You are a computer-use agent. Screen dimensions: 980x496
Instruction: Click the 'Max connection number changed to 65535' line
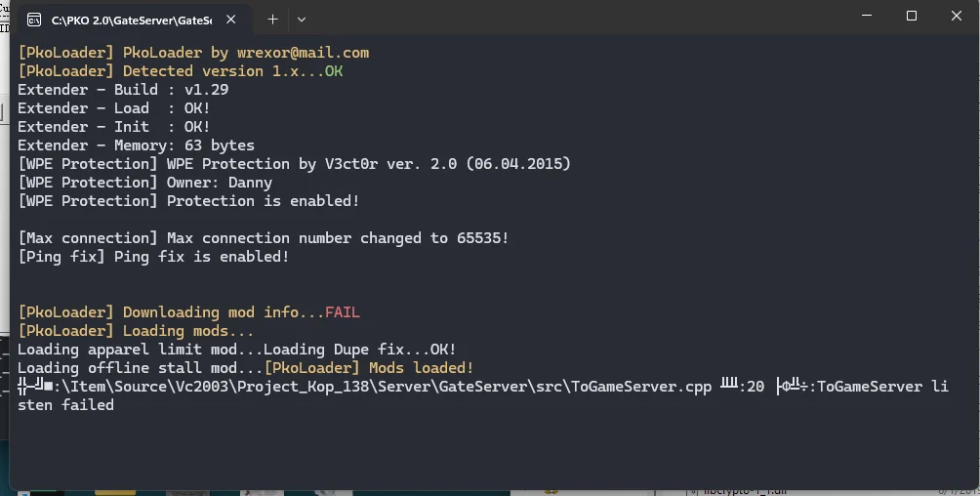[x=264, y=238]
